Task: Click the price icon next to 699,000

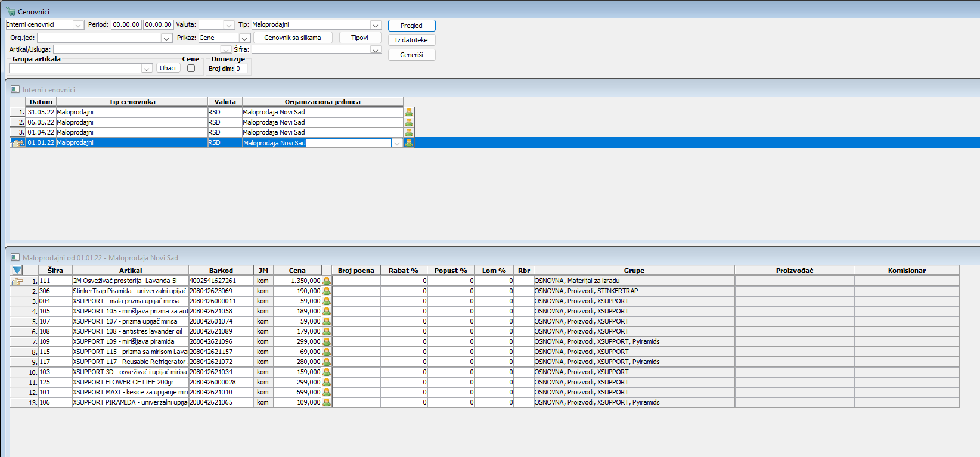Action: point(327,392)
